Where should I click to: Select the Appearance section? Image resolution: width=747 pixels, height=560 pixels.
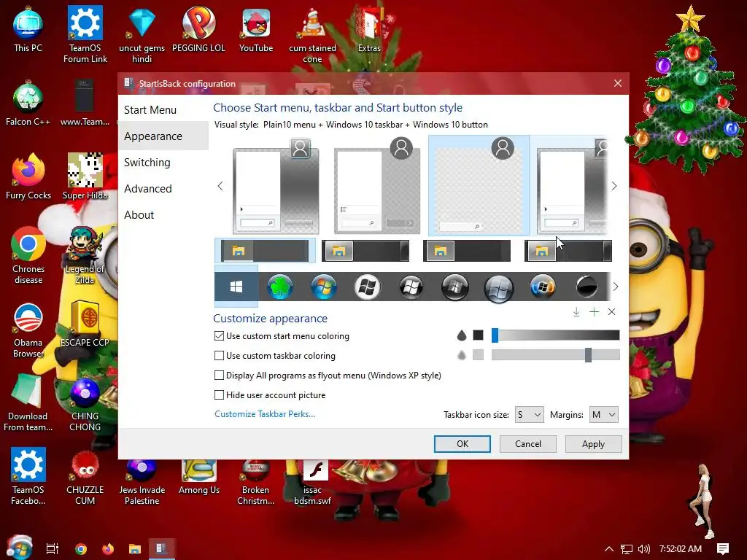pyautogui.click(x=163, y=136)
